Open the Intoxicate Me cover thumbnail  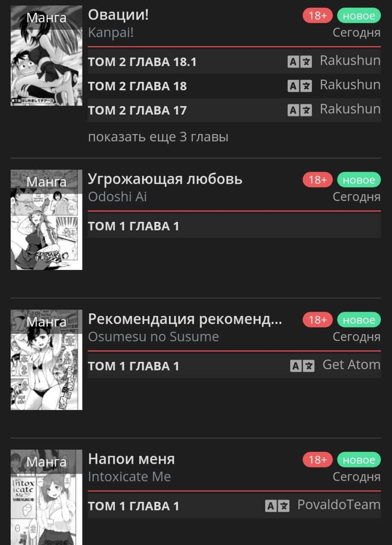(46, 497)
